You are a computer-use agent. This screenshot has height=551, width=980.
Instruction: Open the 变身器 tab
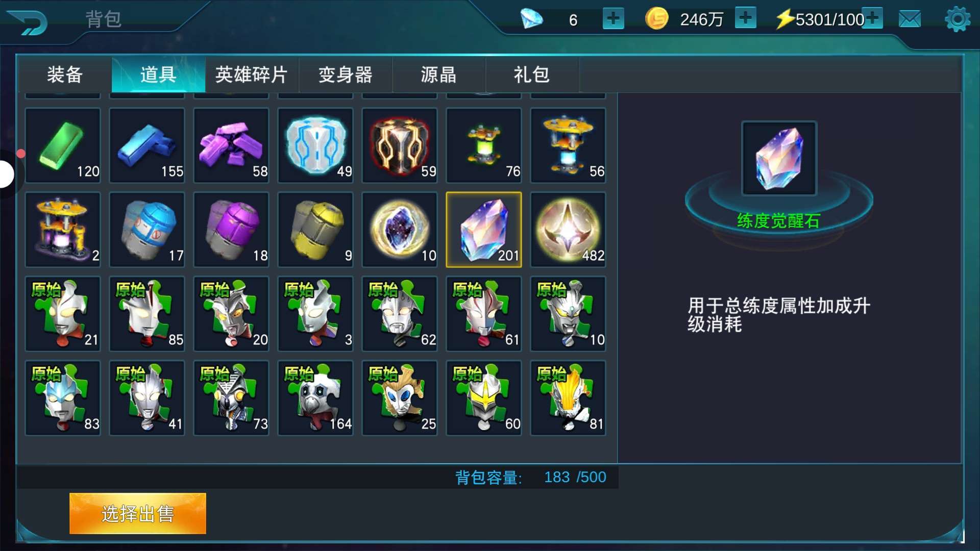345,74
